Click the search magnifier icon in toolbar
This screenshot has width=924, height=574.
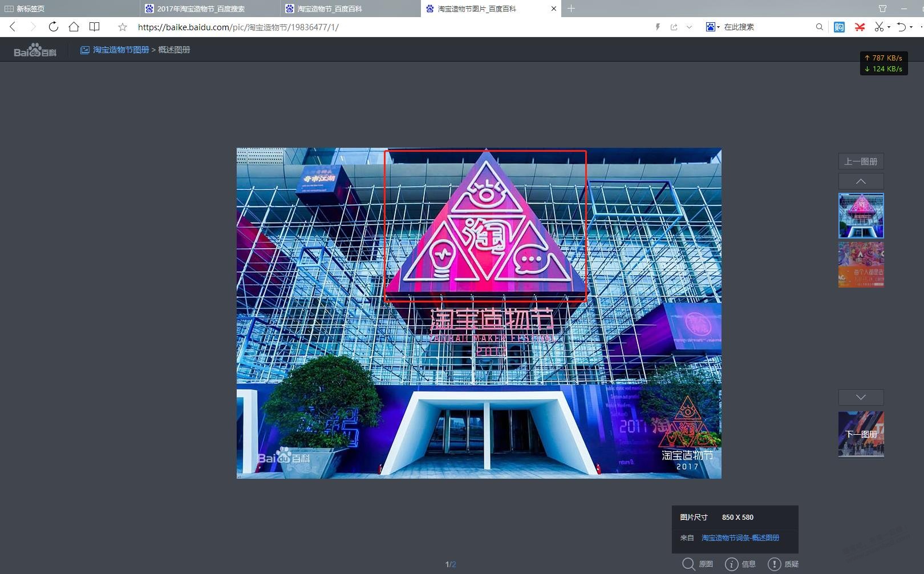[820, 27]
